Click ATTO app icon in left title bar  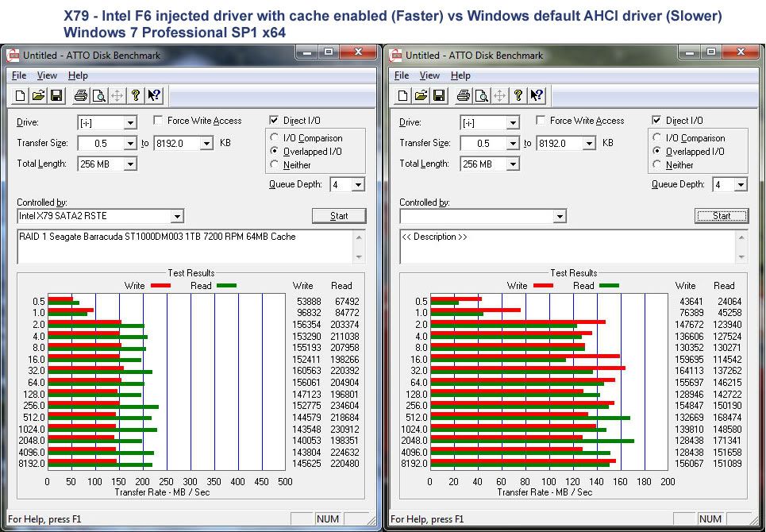point(13,56)
